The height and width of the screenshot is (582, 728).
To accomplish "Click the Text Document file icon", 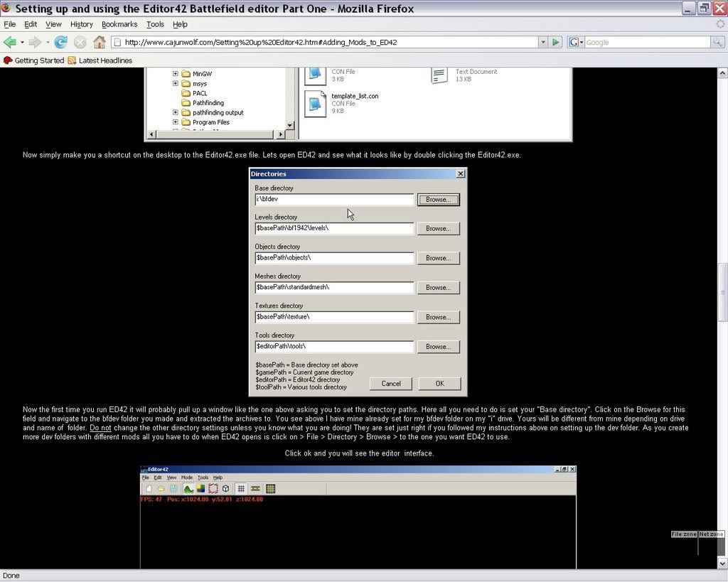I will (439, 75).
